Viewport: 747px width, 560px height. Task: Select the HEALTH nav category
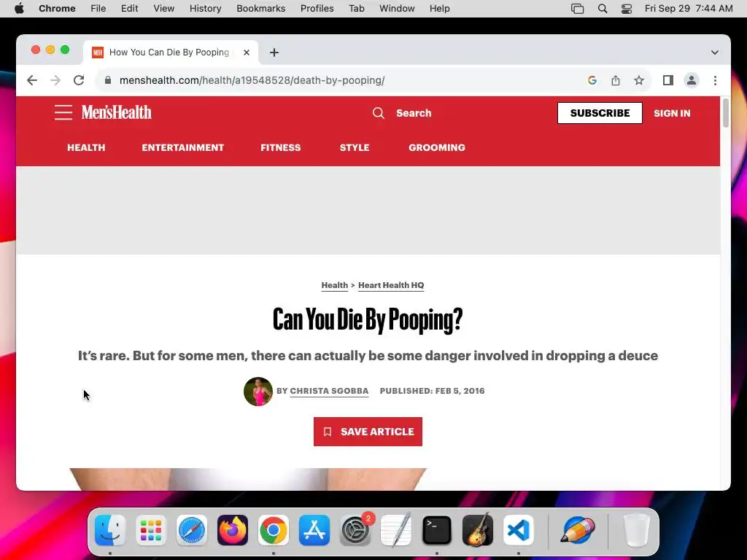click(x=86, y=147)
